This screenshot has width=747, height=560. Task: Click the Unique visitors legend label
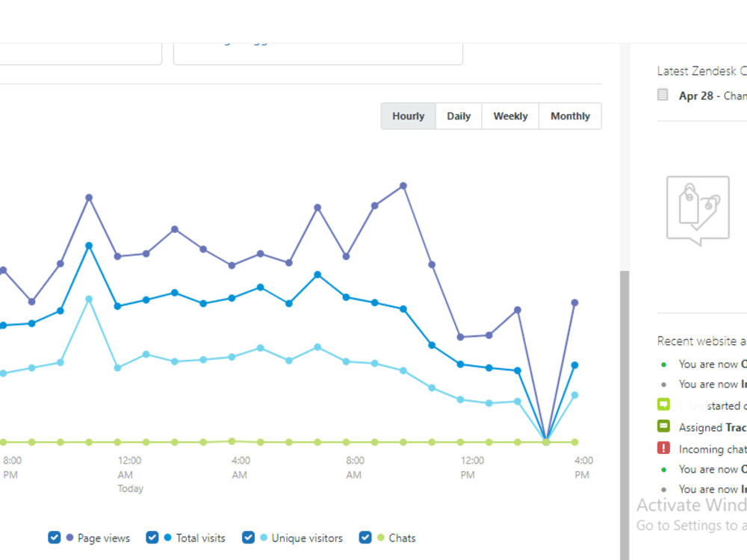[307, 538]
